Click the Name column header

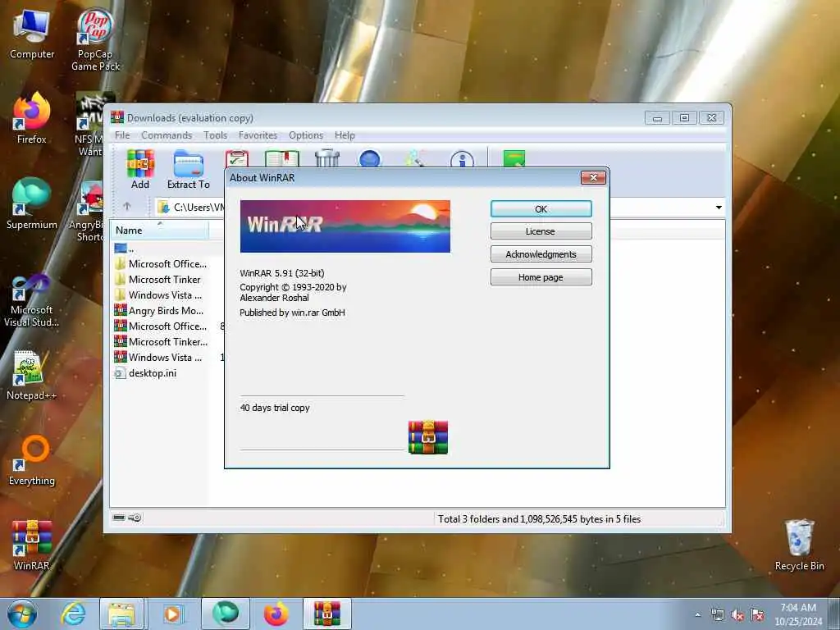pos(160,231)
